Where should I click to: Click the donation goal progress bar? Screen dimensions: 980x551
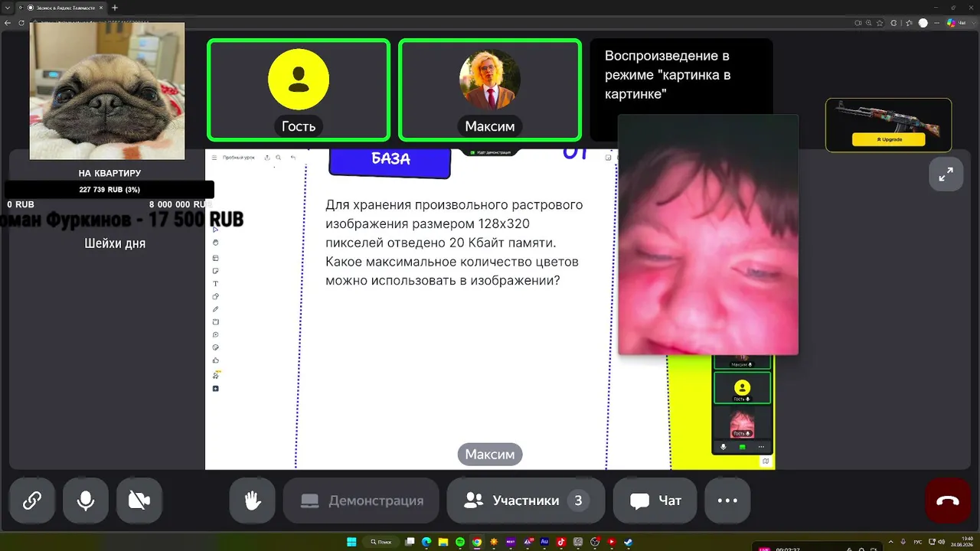[x=109, y=190]
